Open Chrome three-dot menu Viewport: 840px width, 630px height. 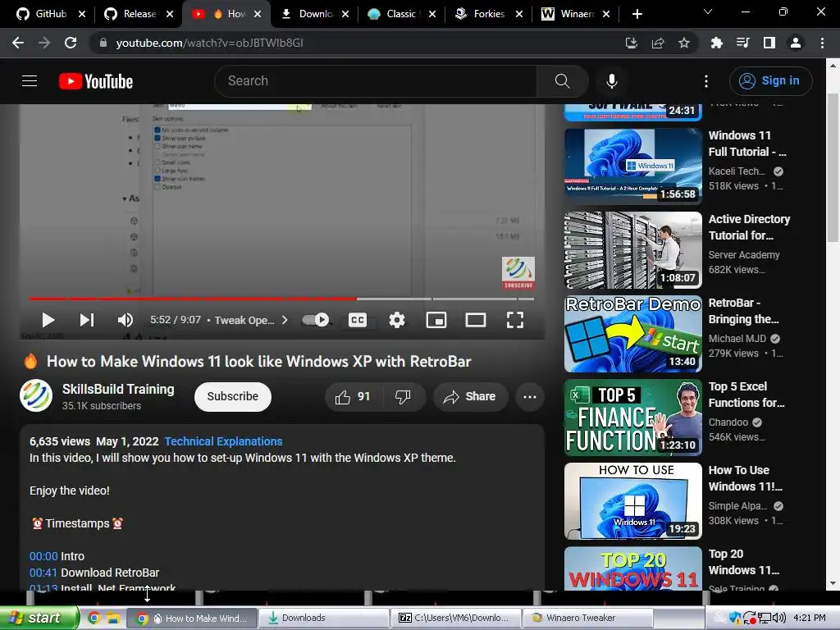(822, 43)
